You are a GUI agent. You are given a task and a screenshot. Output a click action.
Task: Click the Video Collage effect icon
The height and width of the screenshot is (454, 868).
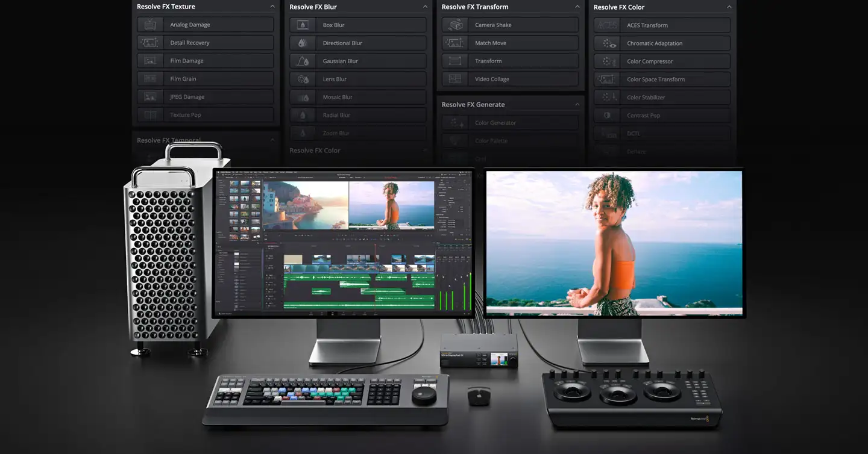(455, 79)
